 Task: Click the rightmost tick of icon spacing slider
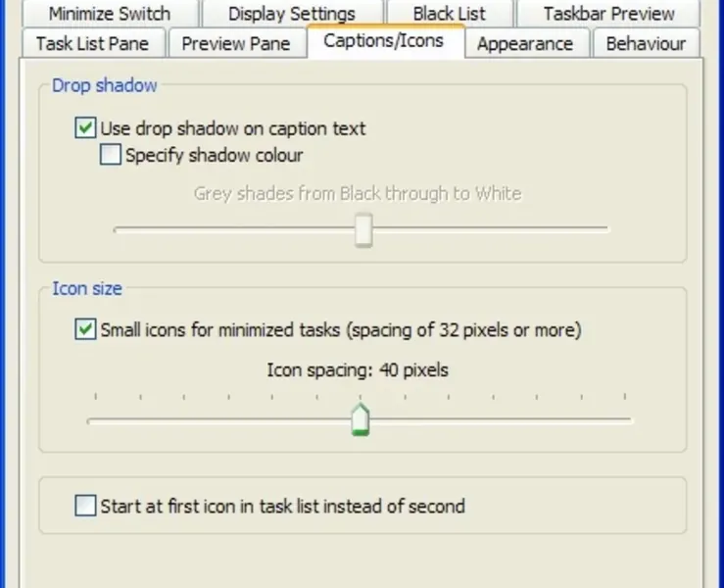[x=624, y=397]
